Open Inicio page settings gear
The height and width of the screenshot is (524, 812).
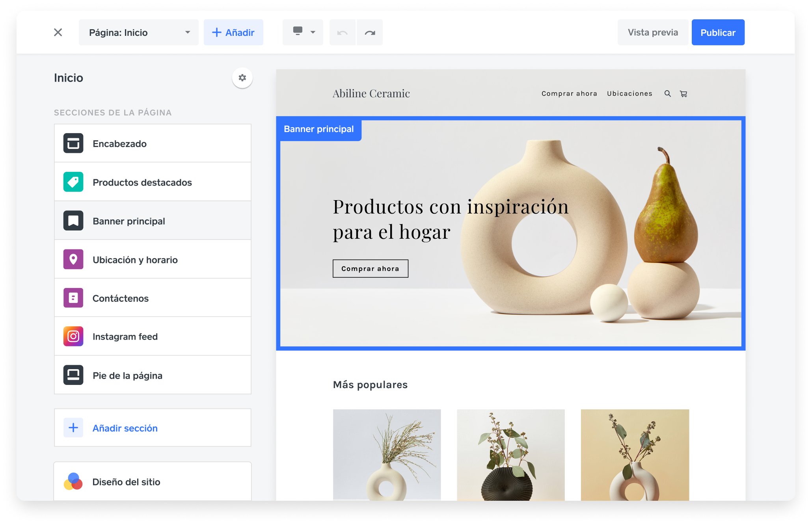coord(242,78)
